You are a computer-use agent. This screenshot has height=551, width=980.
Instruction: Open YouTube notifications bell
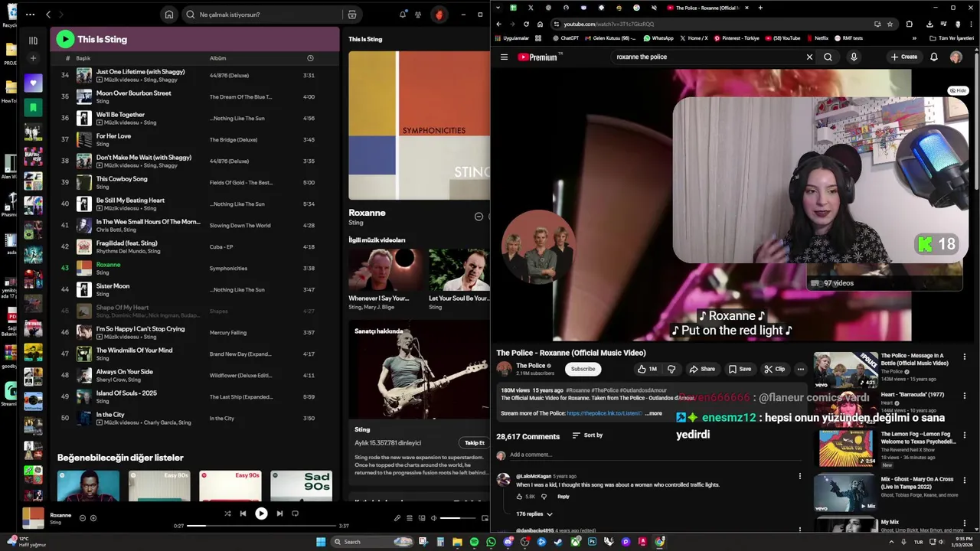(x=934, y=57)
